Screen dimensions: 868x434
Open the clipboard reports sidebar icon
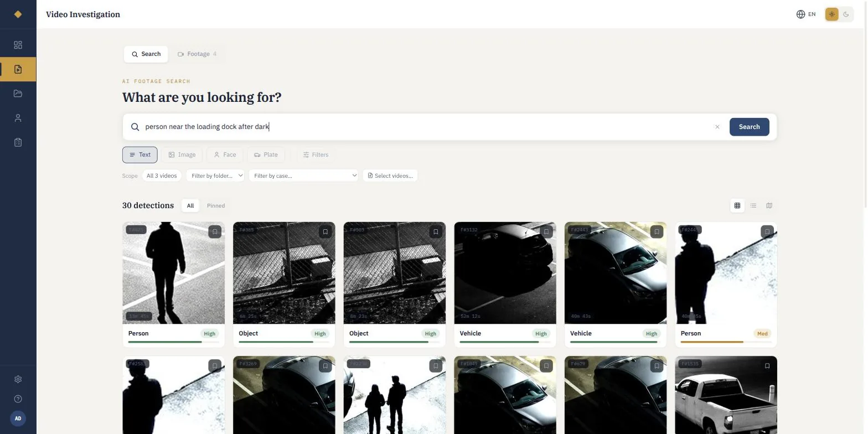coord(18,142)
